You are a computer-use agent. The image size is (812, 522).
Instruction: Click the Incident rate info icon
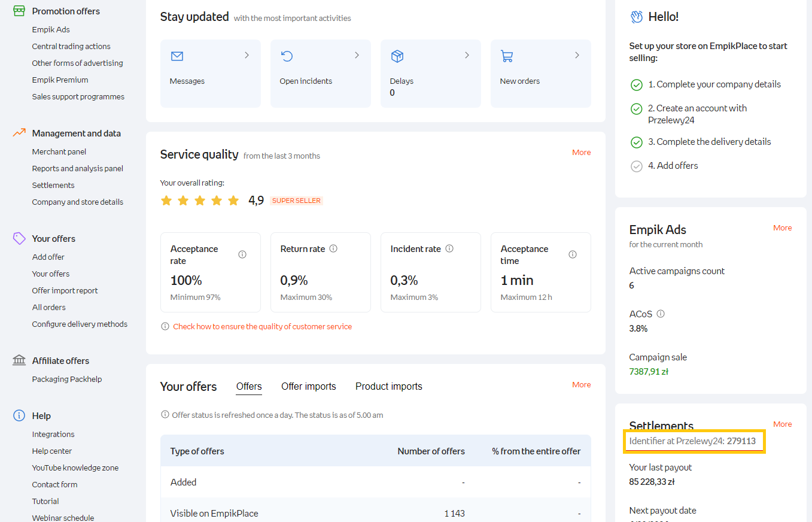(x=449, y=248)
